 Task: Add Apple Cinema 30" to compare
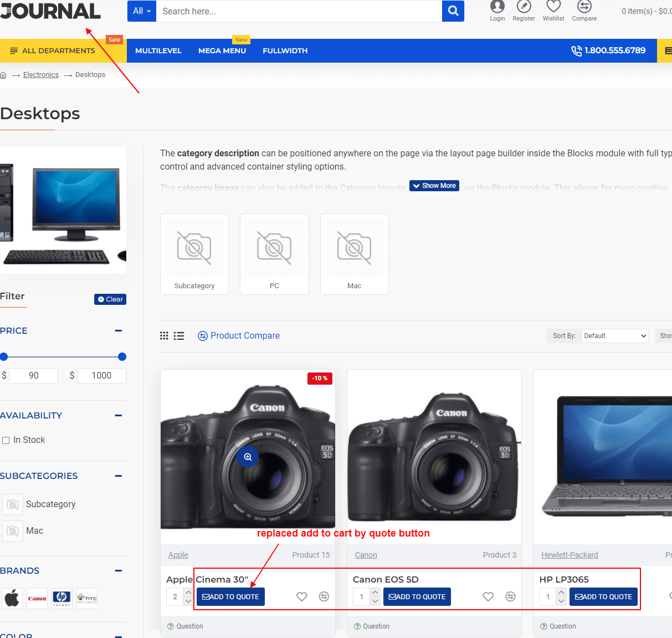[x=324, y=596]
